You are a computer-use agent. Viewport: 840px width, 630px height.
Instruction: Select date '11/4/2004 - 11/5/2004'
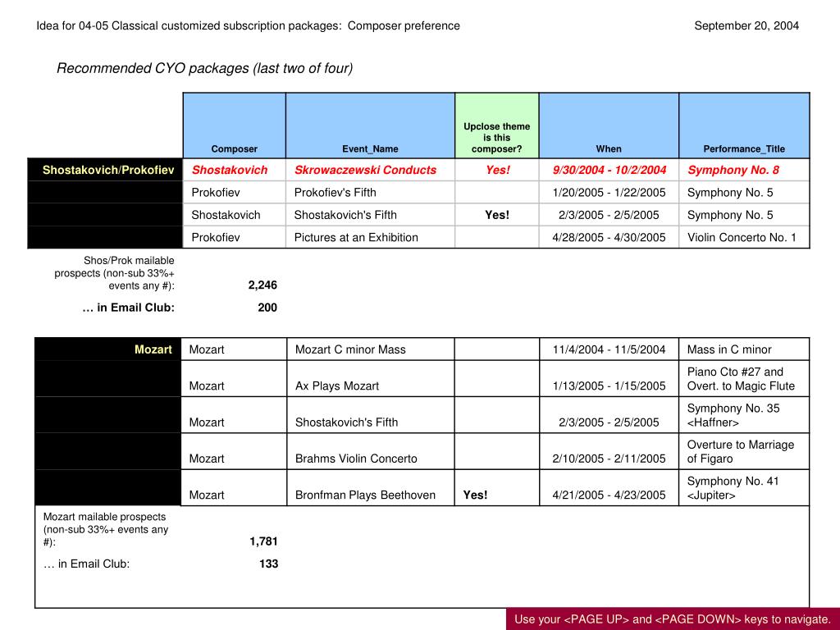[609, 349]
